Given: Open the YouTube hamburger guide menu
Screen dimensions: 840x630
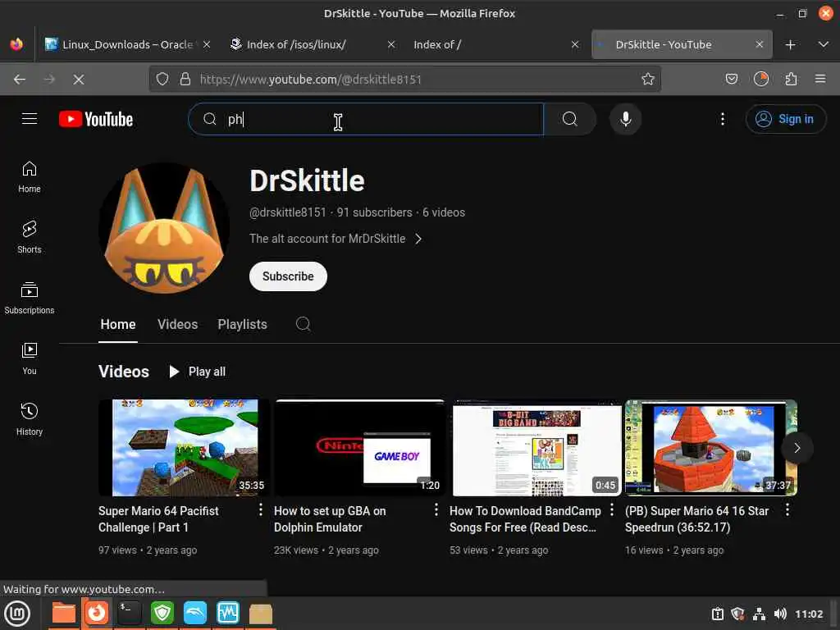Looking at the screenshot, I should click(x=30, y=118).
